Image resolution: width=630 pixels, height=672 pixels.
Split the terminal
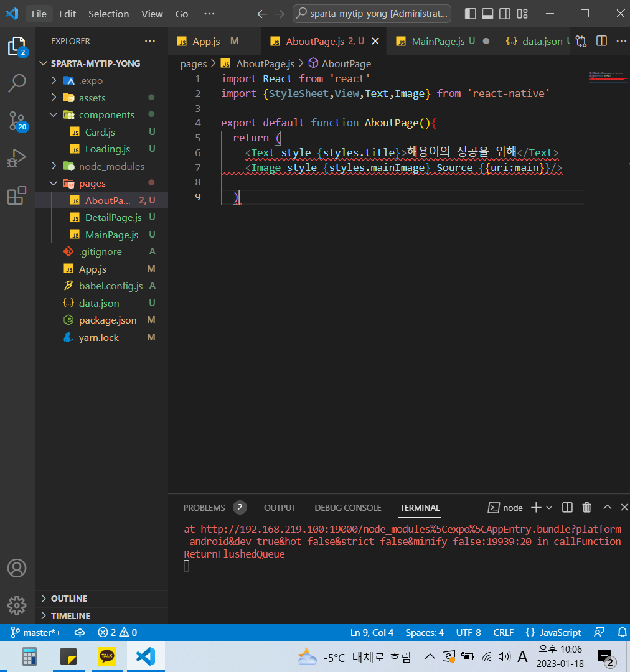coord(567,508)
